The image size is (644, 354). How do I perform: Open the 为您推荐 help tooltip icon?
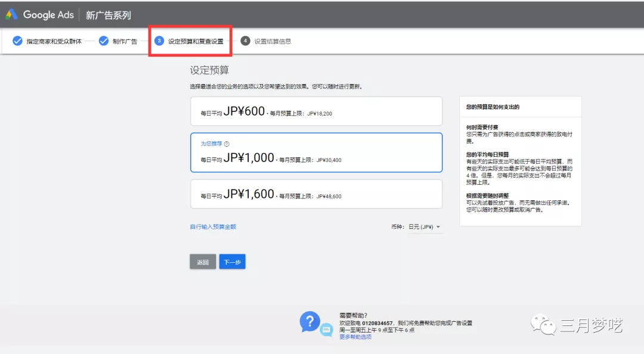227,143
